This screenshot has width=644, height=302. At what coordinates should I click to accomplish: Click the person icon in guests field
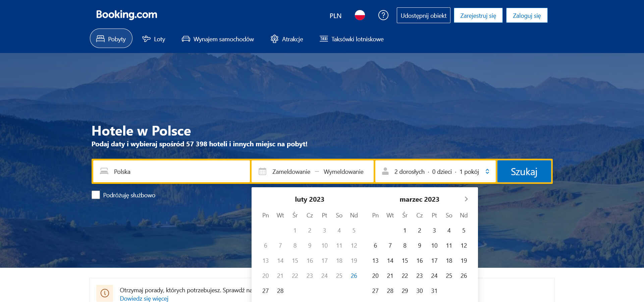click(x=385, y=171)
